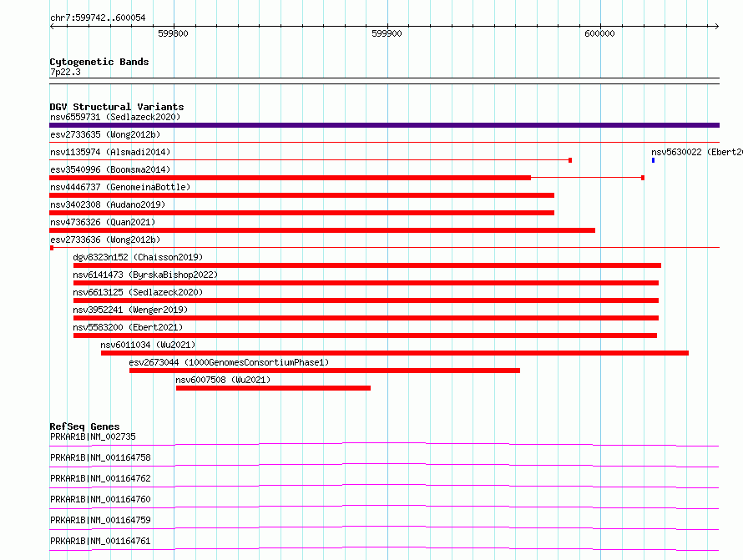Select the nsv4446737 (GenomeinaBottle) red bar
This screenshot has height=560, width=743.
[302, 195]
